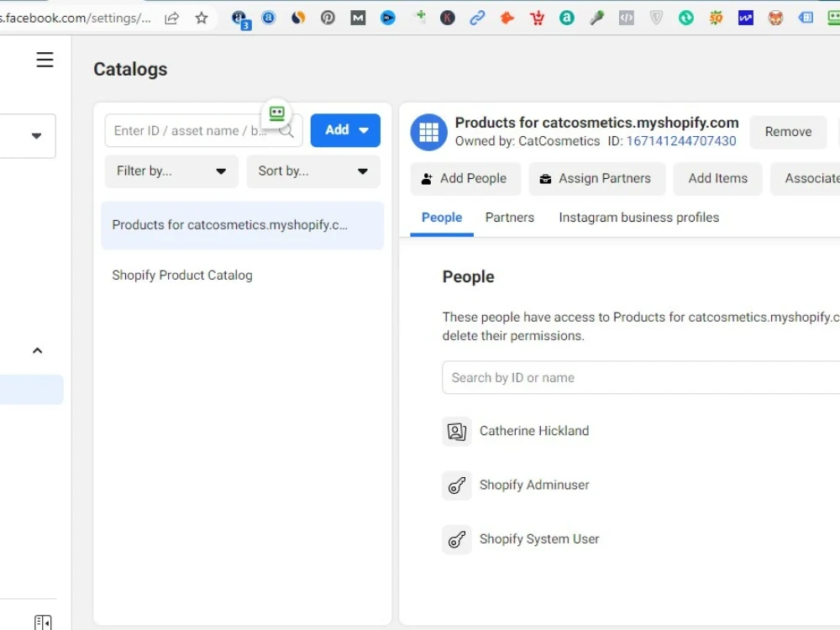Click the Assign Partners button
The image size is (840, 630).
point(596,178)
